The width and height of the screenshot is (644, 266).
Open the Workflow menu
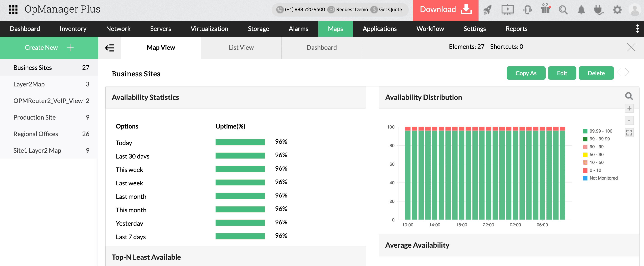[x=430, y=29]
